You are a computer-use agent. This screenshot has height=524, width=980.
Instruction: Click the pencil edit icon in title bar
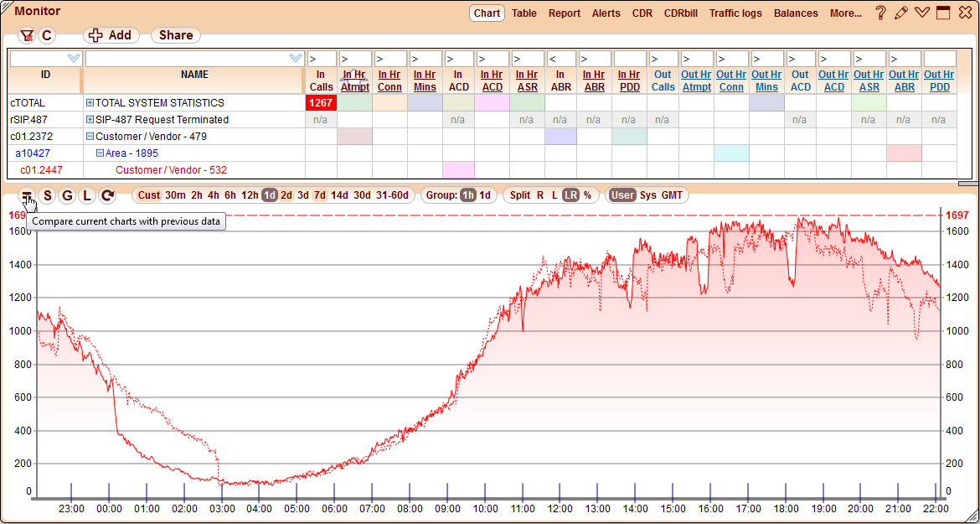point(900,13)
